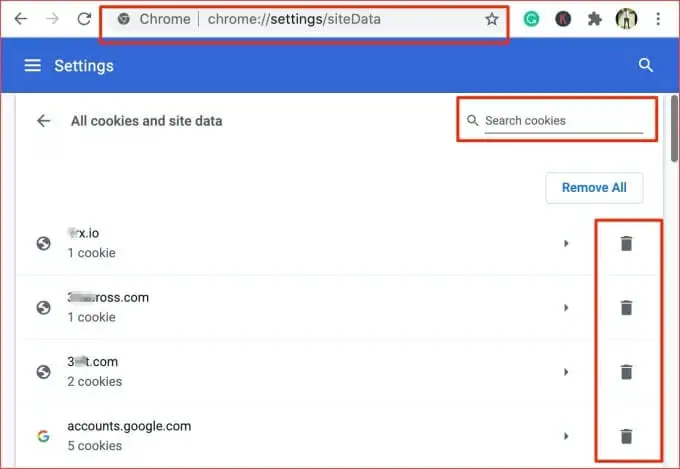Delete cookies for the ross.com site
This screenshot has width=680, height=469.
click(x=626, y=308)
